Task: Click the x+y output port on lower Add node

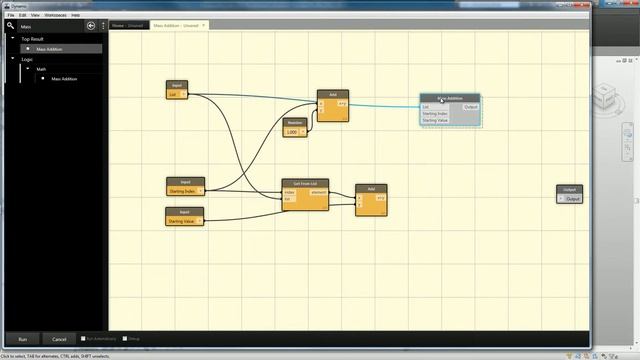Action: click(380, 198)
